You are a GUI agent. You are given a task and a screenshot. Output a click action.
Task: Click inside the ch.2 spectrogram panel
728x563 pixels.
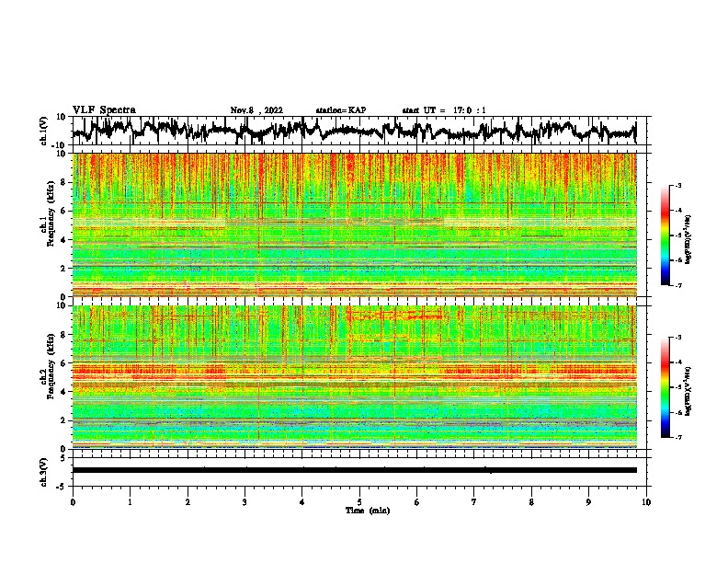pyautogui.click(x=354, y=377)
